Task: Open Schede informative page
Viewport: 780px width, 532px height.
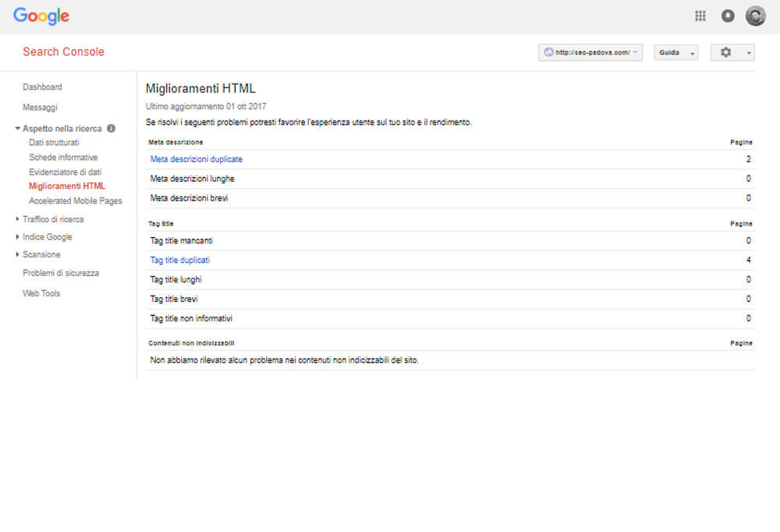Action: coord(63,158)
